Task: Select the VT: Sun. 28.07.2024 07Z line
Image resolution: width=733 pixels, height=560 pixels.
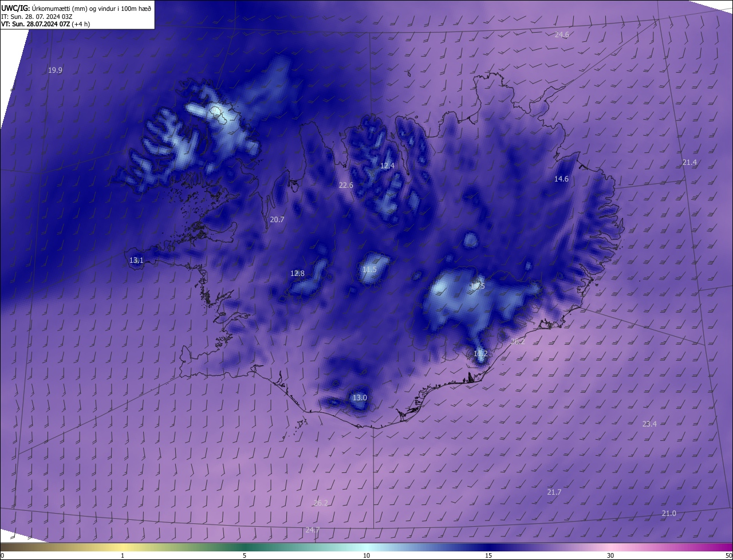Action: coord(45,24)
